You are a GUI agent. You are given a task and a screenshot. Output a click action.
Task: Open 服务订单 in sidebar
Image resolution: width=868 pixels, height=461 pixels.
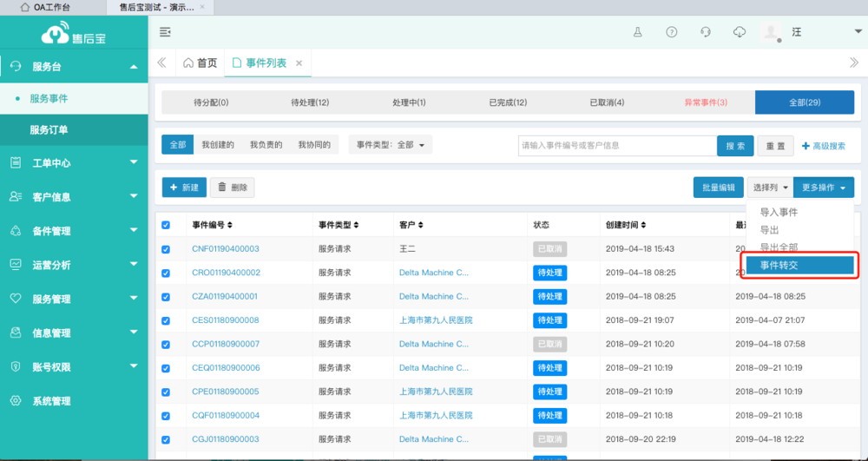74,130
